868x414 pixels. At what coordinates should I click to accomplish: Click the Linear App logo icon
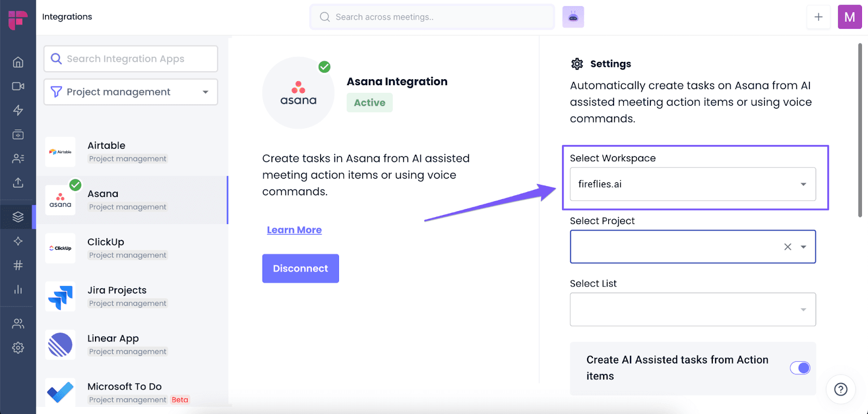click(60, 345)
